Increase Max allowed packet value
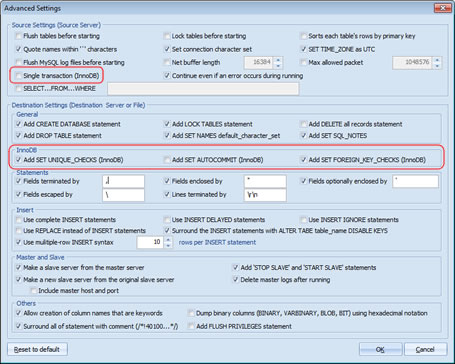This screenshot has width=455, height=364. click(x=437, y=60)
